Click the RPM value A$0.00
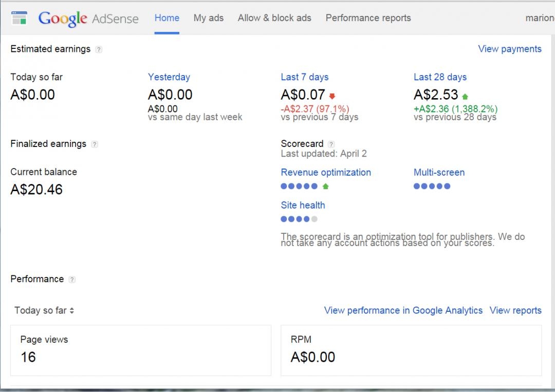 click(x=313, y=357)
